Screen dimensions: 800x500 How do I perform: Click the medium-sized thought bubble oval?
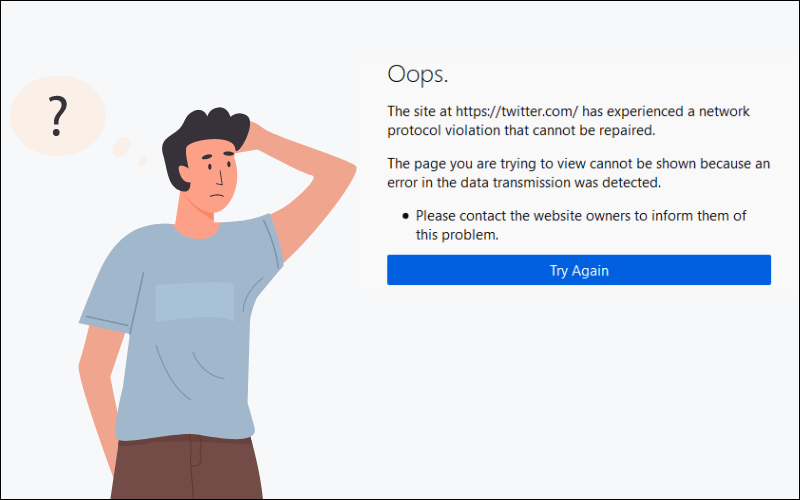pyautogui.click(x=121, y=147)
